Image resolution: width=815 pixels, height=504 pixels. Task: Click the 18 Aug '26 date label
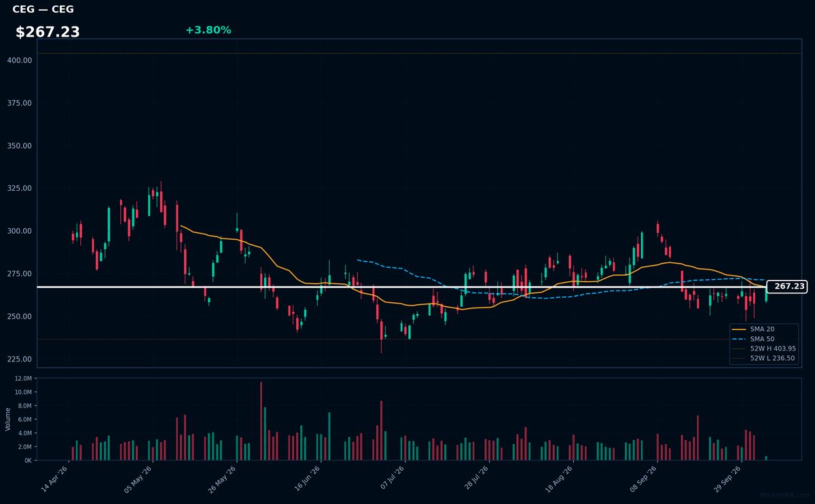pos(560,479)
